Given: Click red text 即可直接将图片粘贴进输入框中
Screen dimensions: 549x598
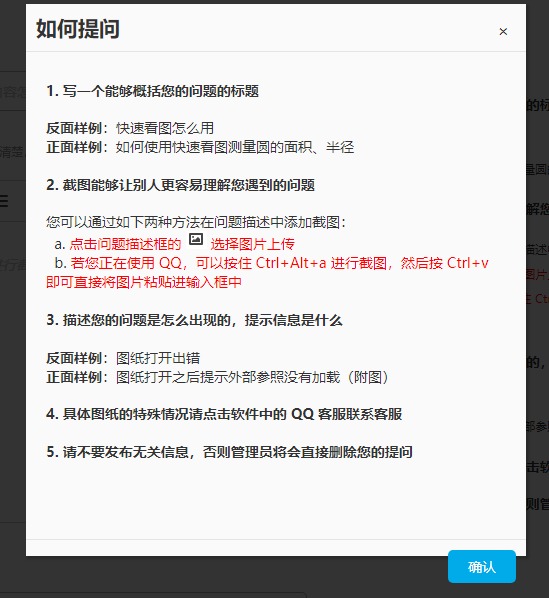Looking at the screenshot, I should (144, 282).
